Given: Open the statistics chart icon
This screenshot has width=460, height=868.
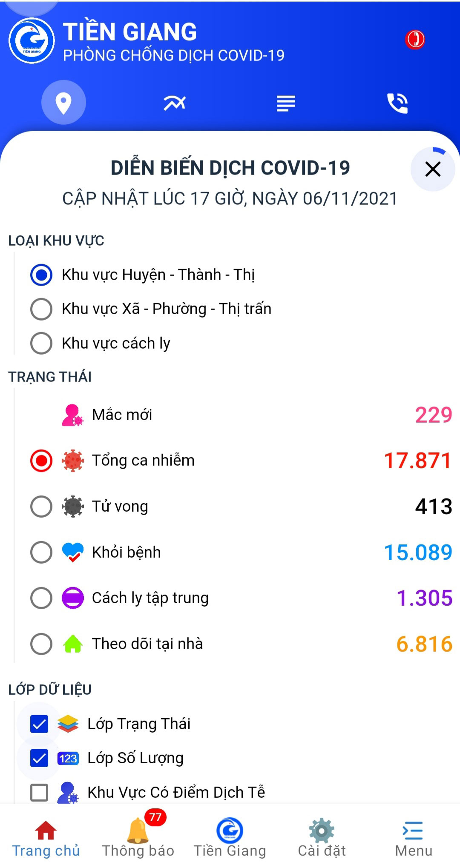Looking at the screenshot, I should [174, 102].
